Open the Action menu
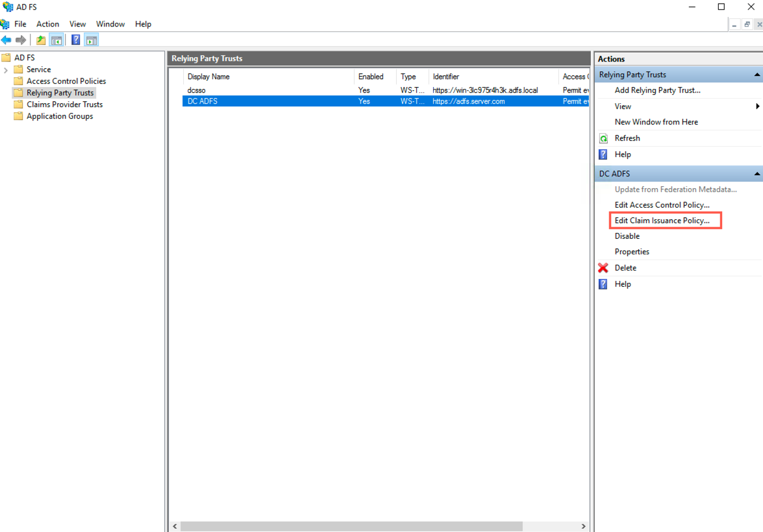The image size is (763, 532). (x=47, y=23)
